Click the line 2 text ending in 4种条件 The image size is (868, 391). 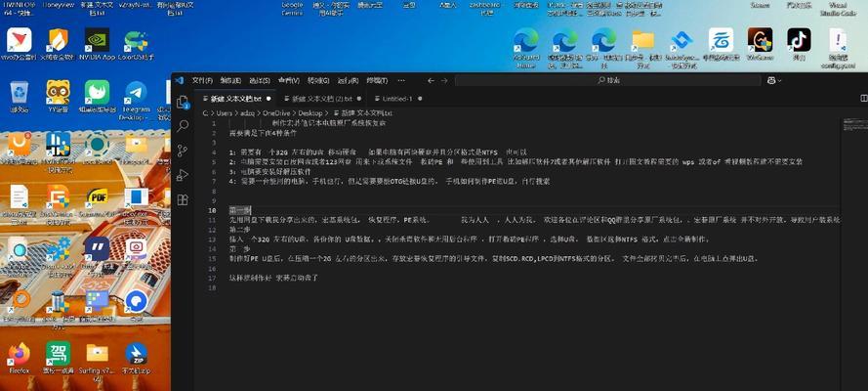pyautogui.click(x=263, y=134)
